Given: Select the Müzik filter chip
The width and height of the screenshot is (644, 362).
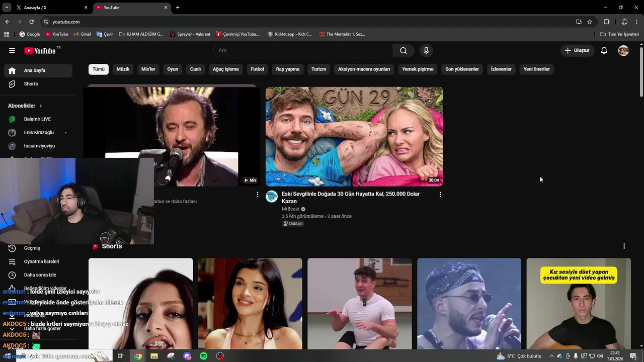Looking at the screenshot, I should (123, 69).
